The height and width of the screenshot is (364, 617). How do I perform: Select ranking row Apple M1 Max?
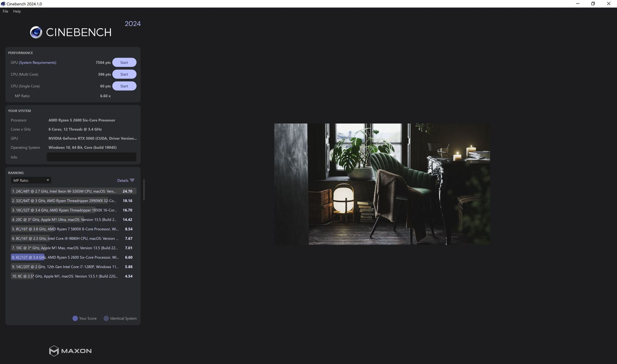(74, 248)
